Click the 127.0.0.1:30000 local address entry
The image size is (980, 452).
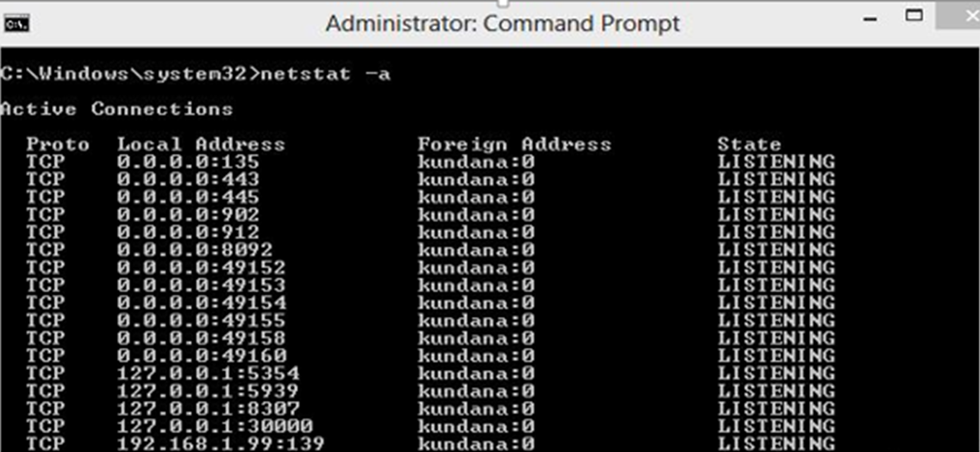214,426
